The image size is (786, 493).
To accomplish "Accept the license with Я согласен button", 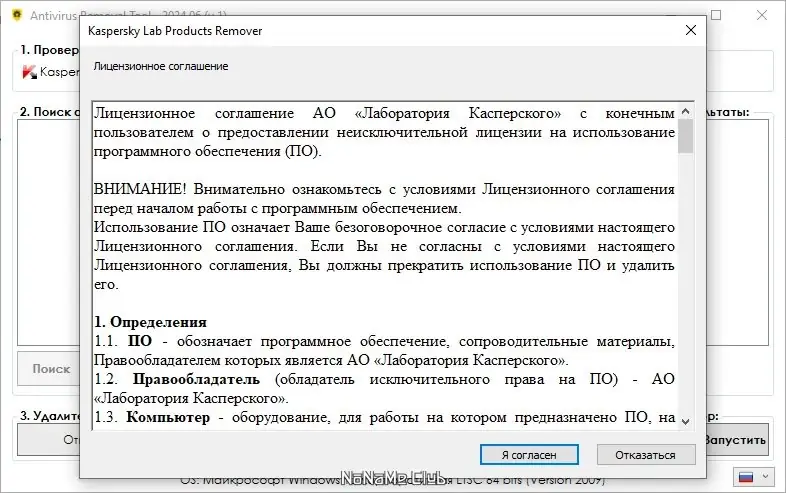I will click(x=529, y=455).
